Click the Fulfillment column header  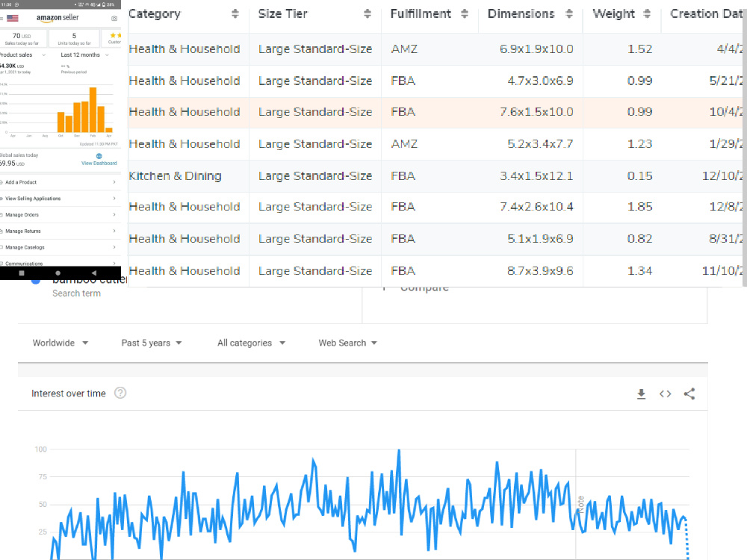point(421,13)
